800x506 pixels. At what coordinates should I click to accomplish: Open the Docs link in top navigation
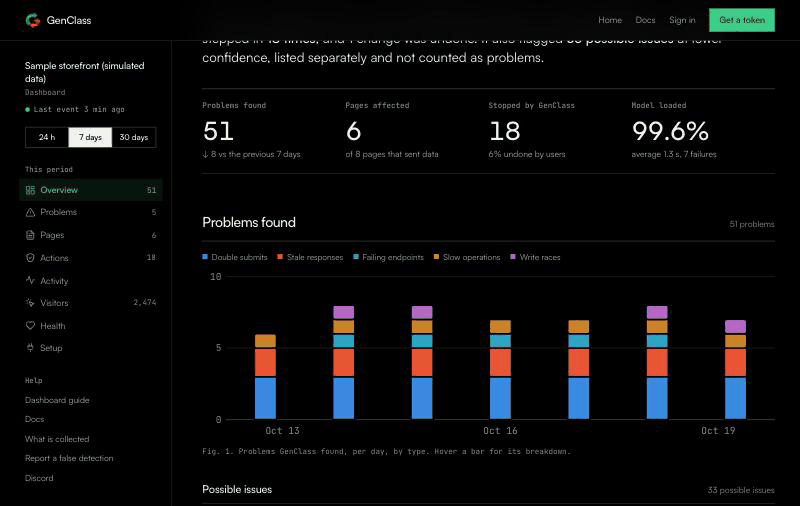[x=645, y=20]
